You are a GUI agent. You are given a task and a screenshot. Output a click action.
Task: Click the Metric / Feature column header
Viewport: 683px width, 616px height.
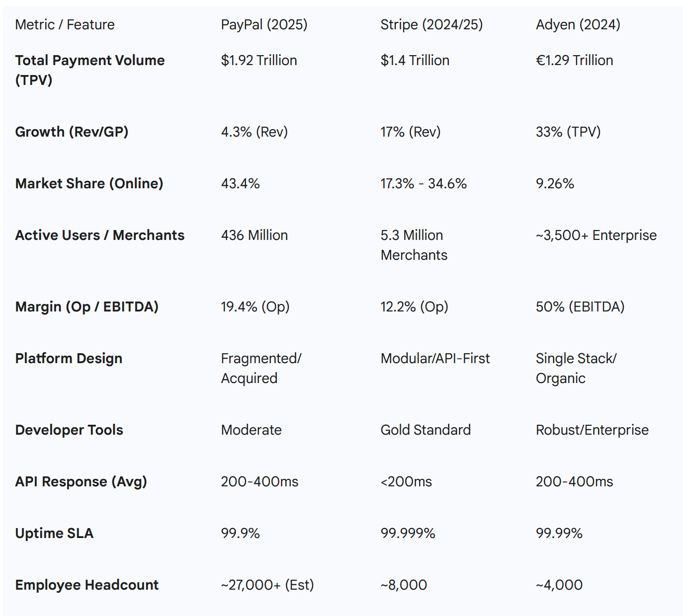coord(65,24)
